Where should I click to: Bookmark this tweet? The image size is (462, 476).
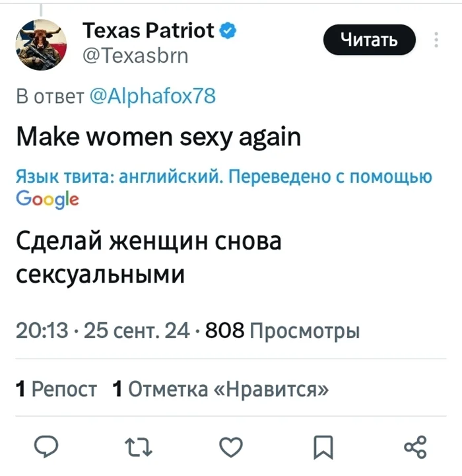323,448
